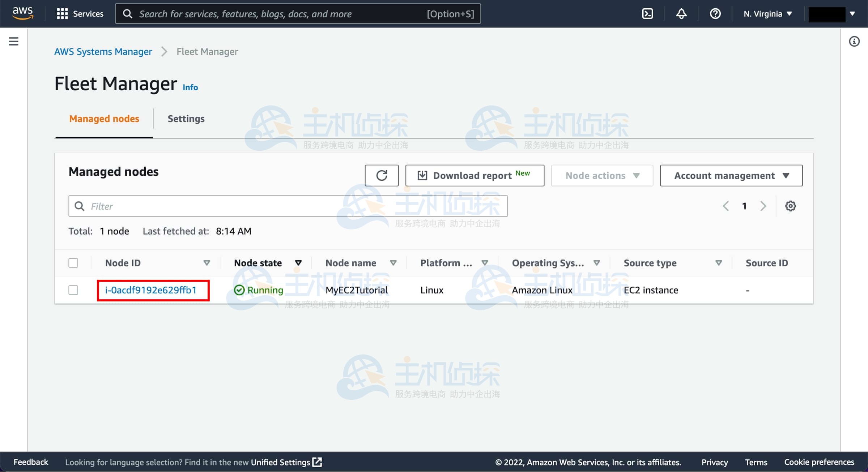The height and width of the screenshot is (472, 868).
Task: Open the CloudShell terminal icon
Action: 647,14
